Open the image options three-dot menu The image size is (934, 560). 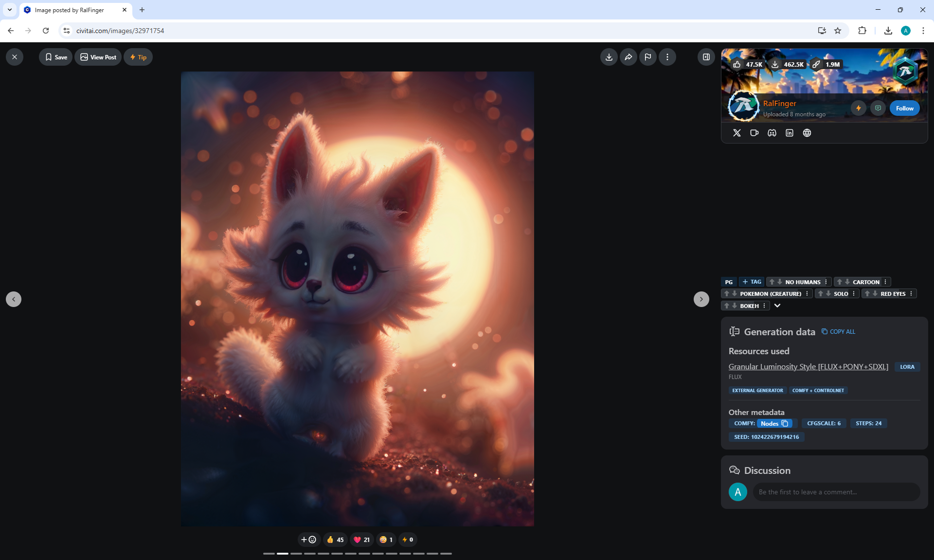(x=667, y=57)
